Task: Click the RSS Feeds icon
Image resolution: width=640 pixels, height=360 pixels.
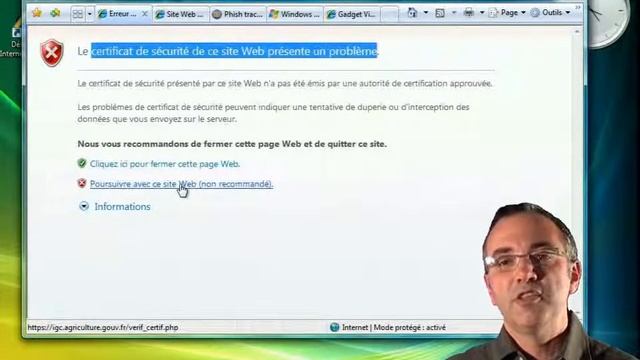Action: click(x=440, y=13)
